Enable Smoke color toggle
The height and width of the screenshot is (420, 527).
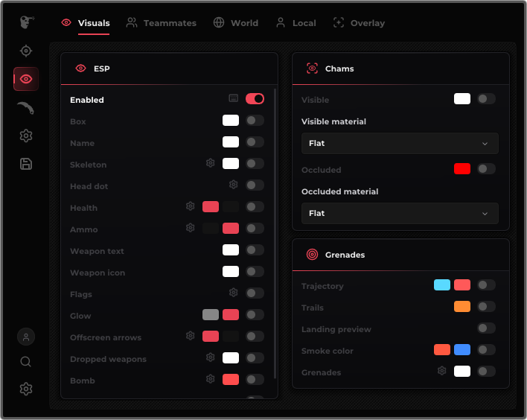coord(486,350)
